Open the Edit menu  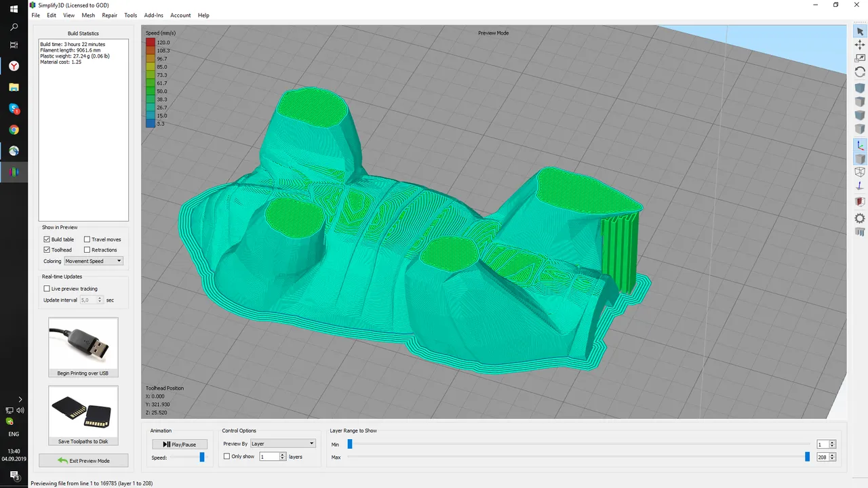tap(52, 15)
